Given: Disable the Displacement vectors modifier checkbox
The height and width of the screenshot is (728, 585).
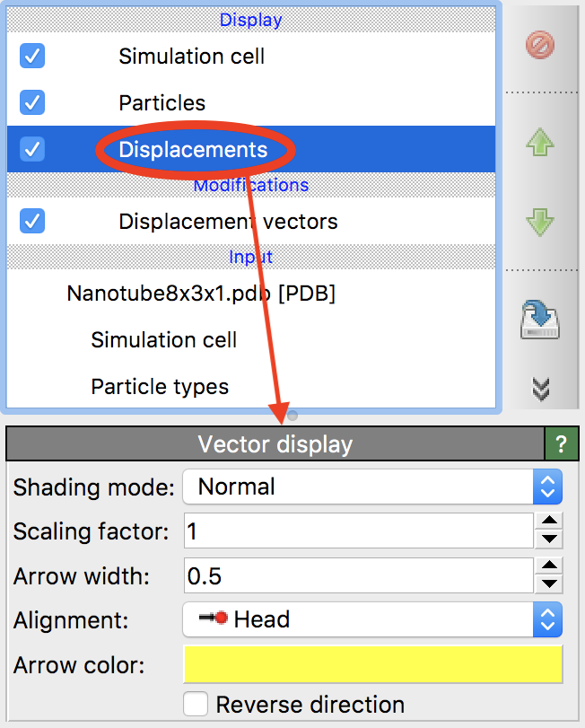Looking at the screenshot, I should [32, 221].
